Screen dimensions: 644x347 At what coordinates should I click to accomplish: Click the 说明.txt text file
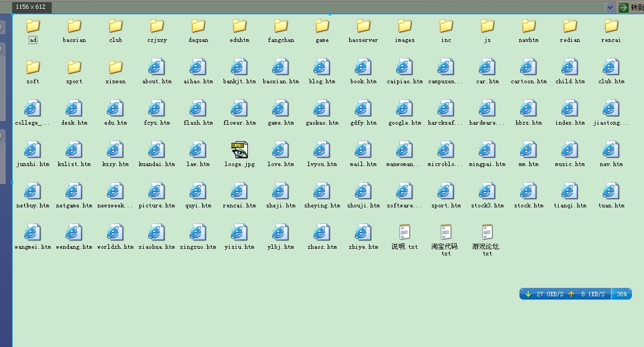pos(404,233)
